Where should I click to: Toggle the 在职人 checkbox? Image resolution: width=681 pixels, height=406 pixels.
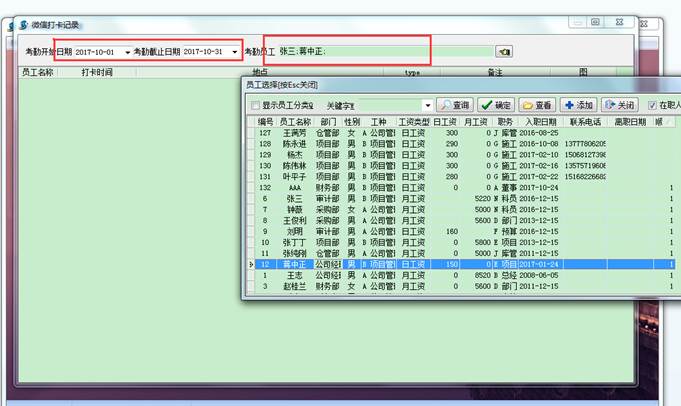point(653,105)
